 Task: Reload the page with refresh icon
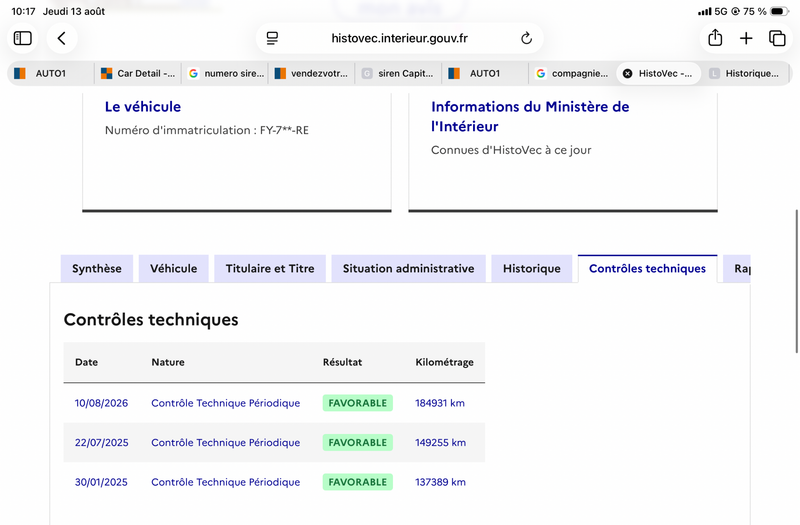[x=527, y=38]
